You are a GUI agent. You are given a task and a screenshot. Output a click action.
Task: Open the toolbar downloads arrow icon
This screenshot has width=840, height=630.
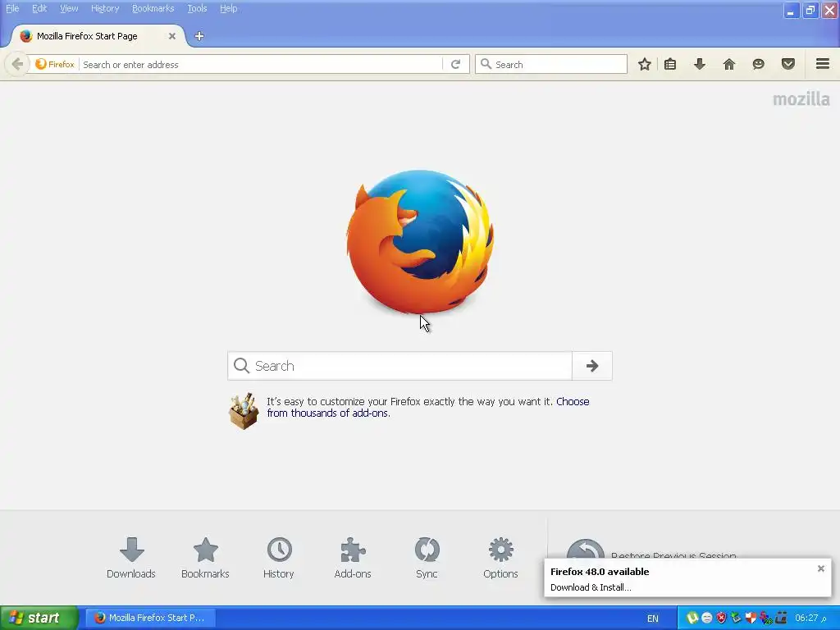click(x=700, y=64)
